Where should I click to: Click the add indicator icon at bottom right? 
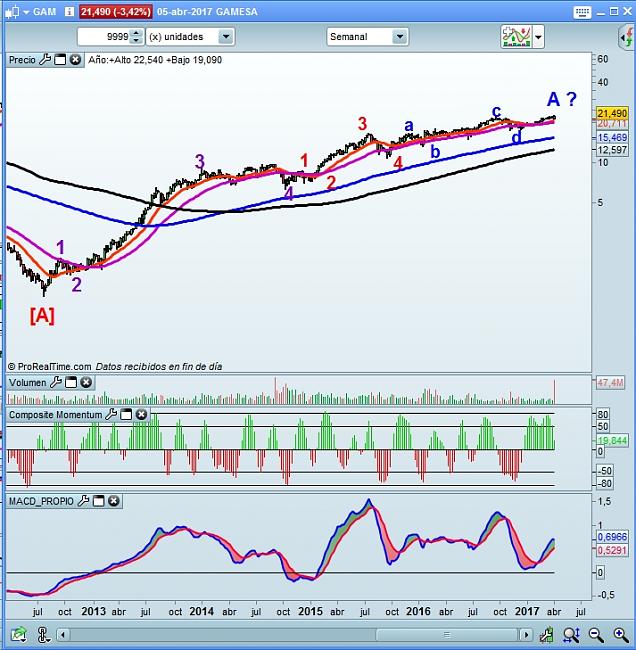[547, 634]
